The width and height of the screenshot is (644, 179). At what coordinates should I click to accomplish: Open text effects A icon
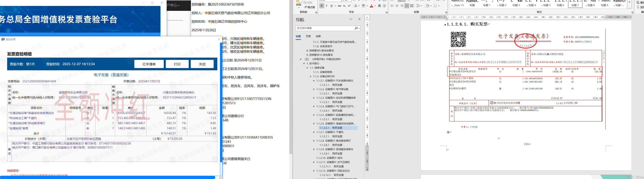coord(356,6)
